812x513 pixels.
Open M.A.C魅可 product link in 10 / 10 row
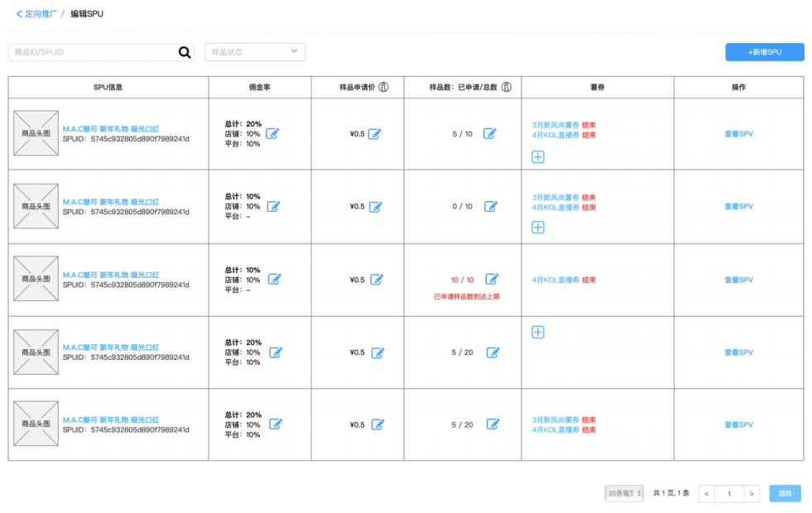tap(111, 275)
